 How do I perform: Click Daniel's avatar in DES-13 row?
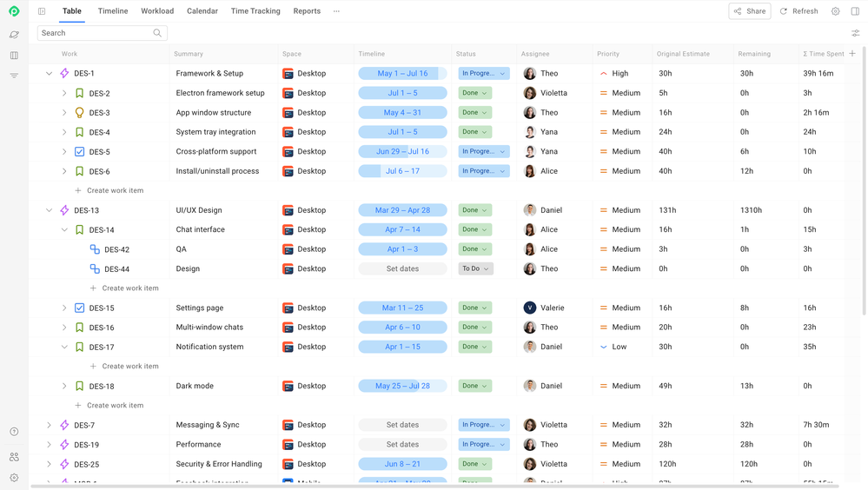tap(530, 210)
